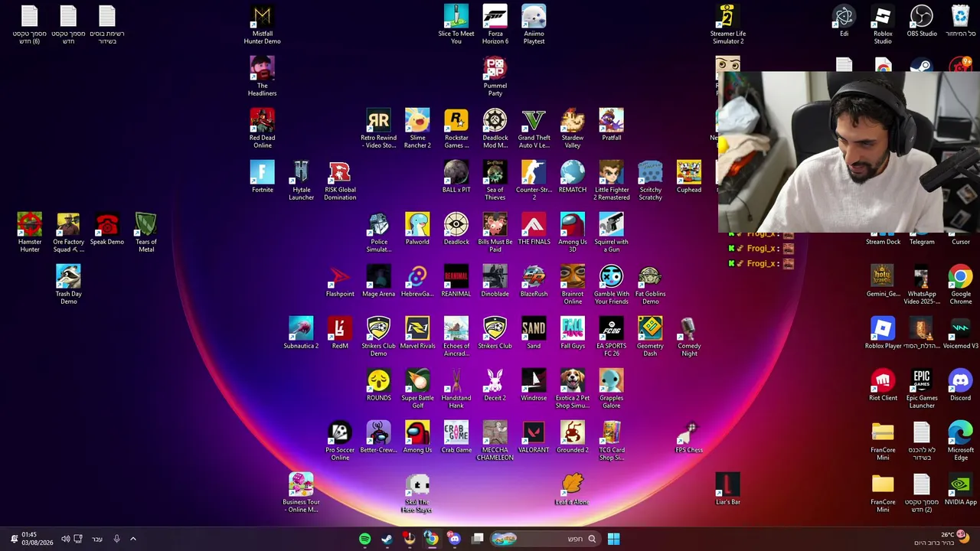Switch to Chrome in the taskbar
The height and width of the screenshot is (551, 980).
tap(432, 539)
